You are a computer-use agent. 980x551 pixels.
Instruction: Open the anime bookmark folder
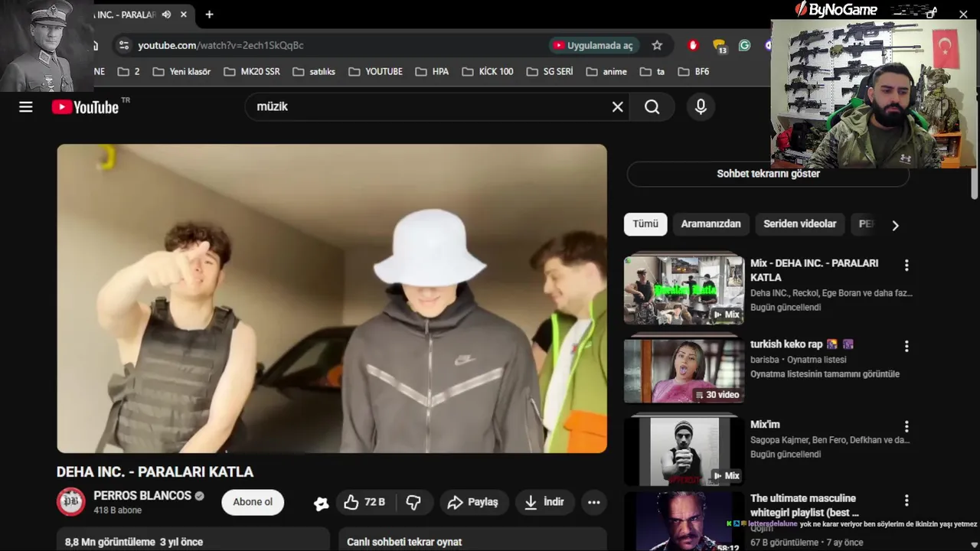click(x=606, y=71)
